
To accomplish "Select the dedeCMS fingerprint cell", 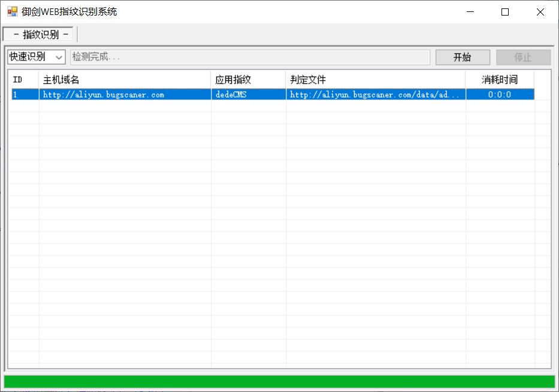I will 249,95.
